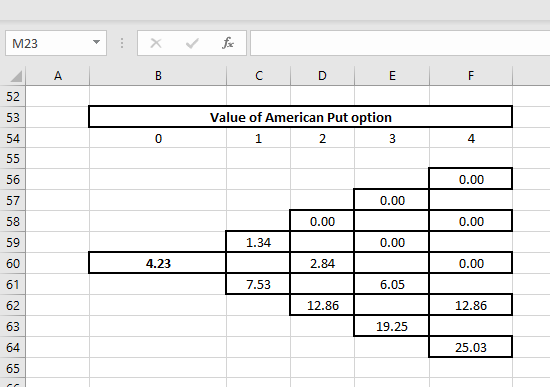Select the 0.00 cell in row 59

click(392, 242)
